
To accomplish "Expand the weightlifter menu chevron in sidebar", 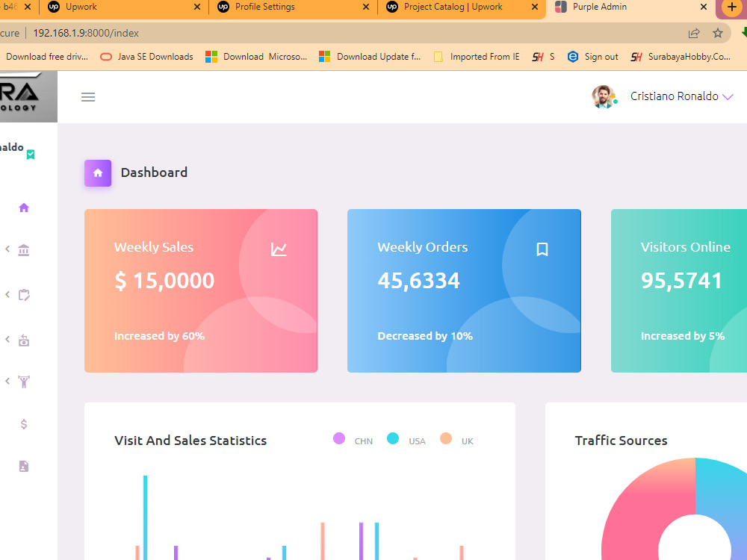I will (7, 381).
